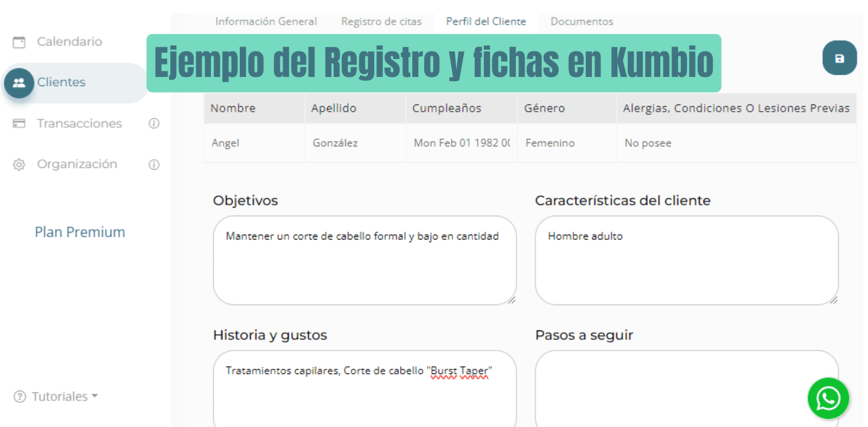
Task: Go to Clientes in the sidebar
Action: point(61,82)
